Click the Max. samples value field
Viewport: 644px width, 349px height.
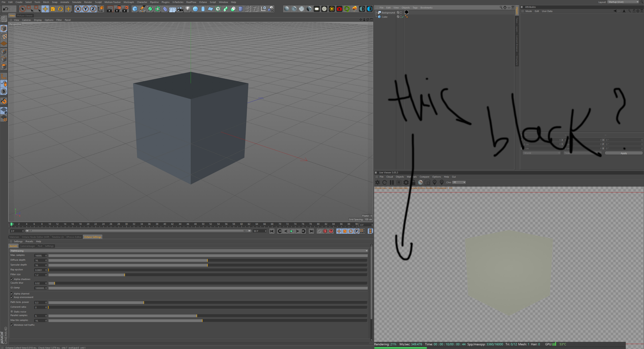[x=40, y=255]
